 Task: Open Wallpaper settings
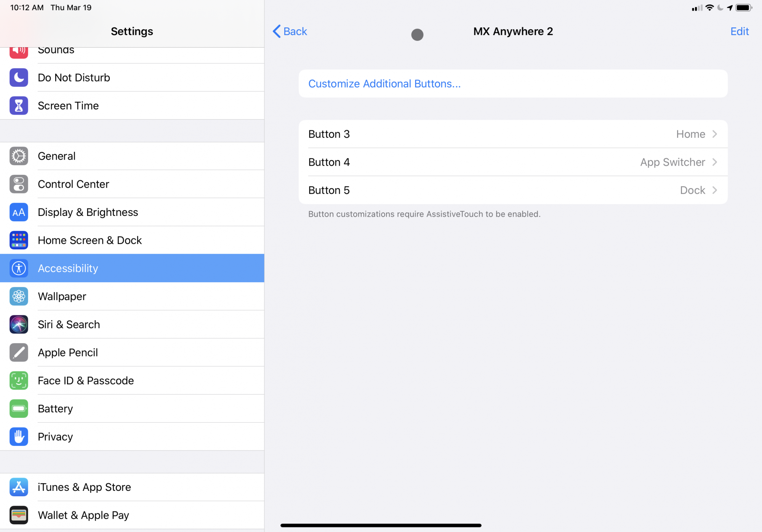click(x=62, y=297)
